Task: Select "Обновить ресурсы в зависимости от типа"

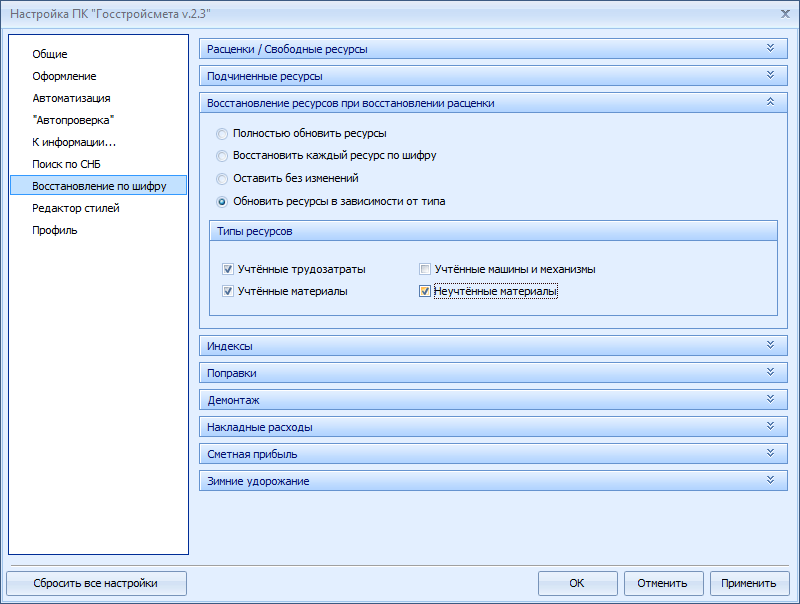Action: 221,202
